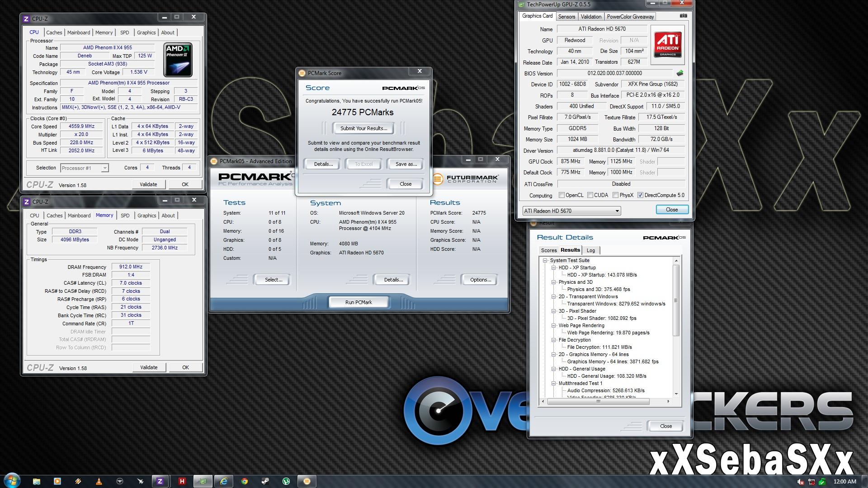
Task: Collapse the Web Page Rendering node
Action: click(553, 325)
